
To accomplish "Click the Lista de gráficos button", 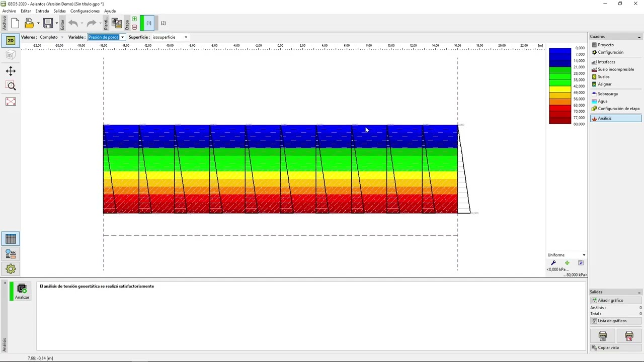I will pyautogui.click(x=615, y=321).
